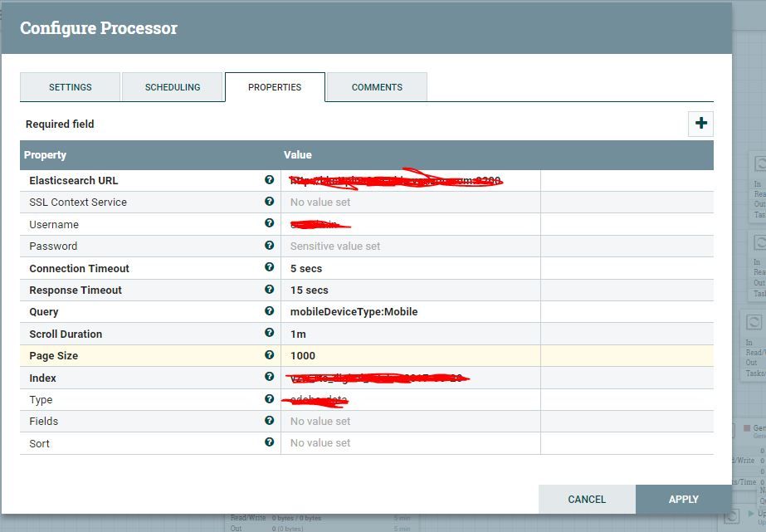Click help icon for Connection Timeout
Image resolution: width=766 pixels, height=532 pixels.
270,267
